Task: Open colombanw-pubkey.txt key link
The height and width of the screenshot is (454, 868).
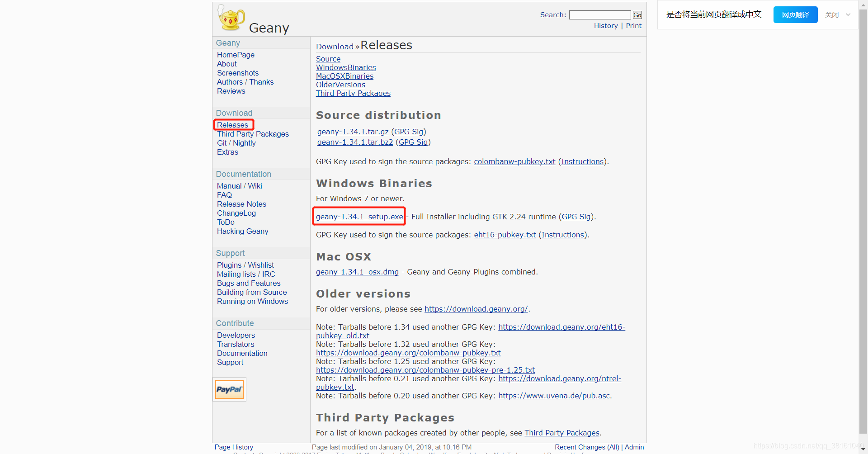Action: [x=514, y=161]
